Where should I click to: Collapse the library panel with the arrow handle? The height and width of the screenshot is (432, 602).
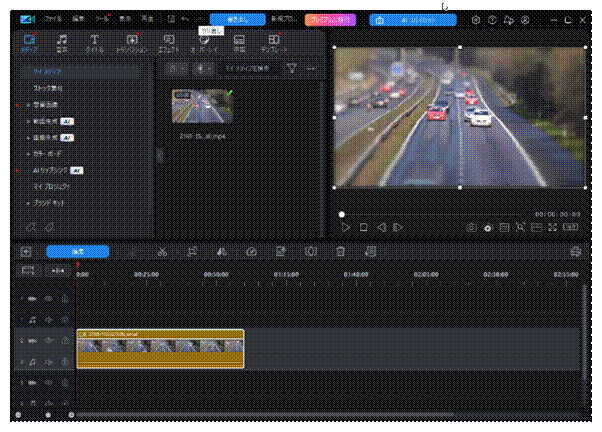(x=159, y=156)
